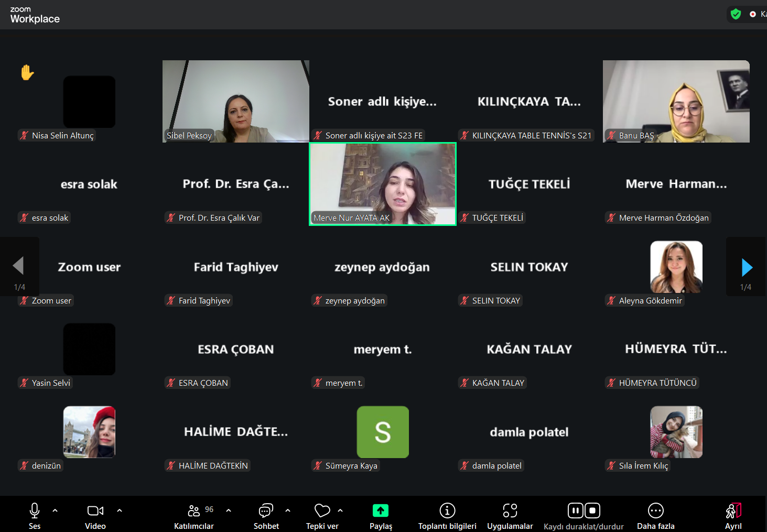767x532 pixels.
Task: Go to the previous gallery page arrow
Action: click(x=19, y=266)
